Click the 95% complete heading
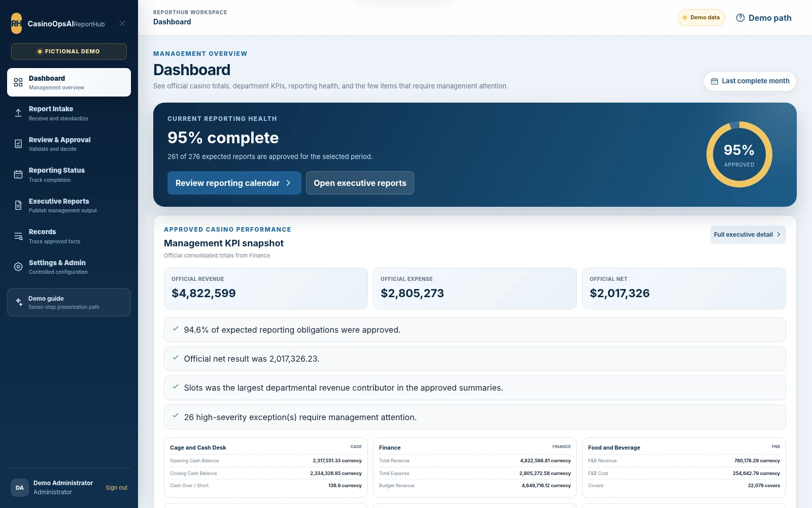Screen dimensions: 812x508 click(223, 138)
